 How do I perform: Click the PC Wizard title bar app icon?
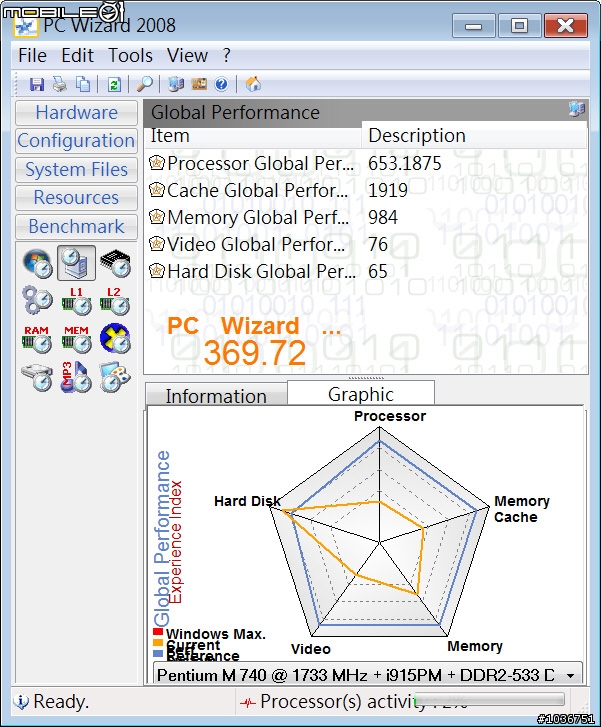(x=26, y=26)
